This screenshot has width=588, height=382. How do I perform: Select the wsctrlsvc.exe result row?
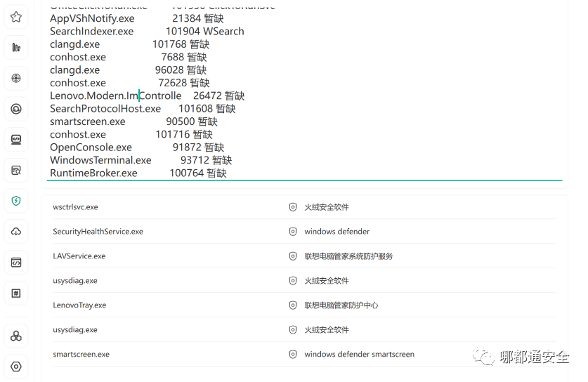(304, 207)
